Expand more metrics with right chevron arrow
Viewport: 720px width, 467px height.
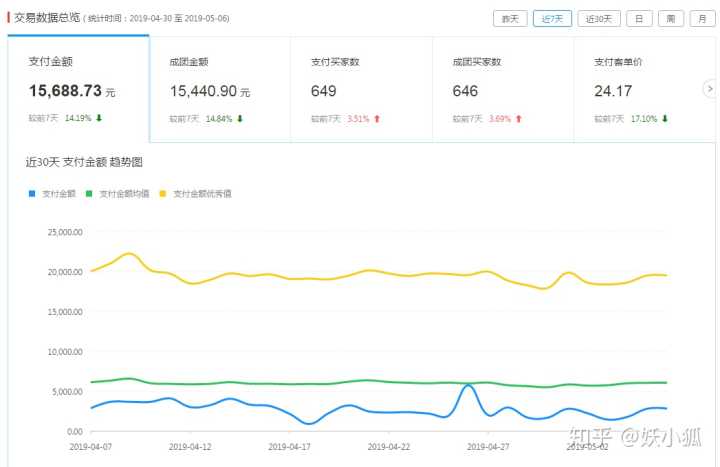click(x=710, y=89)
